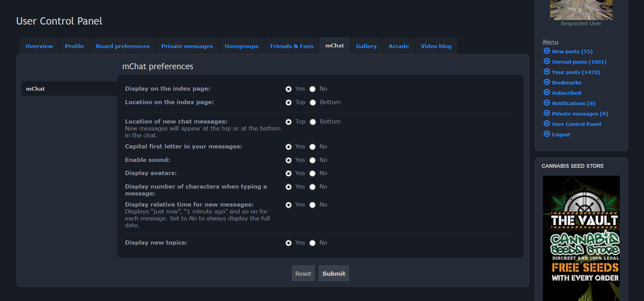644x301 pixels.
Task: Disable Enable sound by selecting No
Action: click(313, 161)
